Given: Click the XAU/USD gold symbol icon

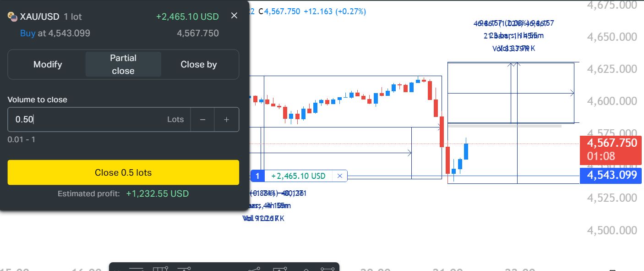Looking at the screenshot, I should coord(12,17).
